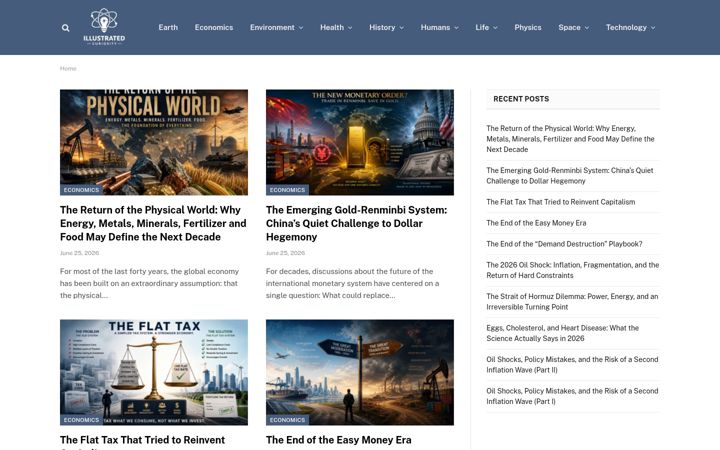Open recent post 'The 2026 Oil Shock'

[573, 270]
